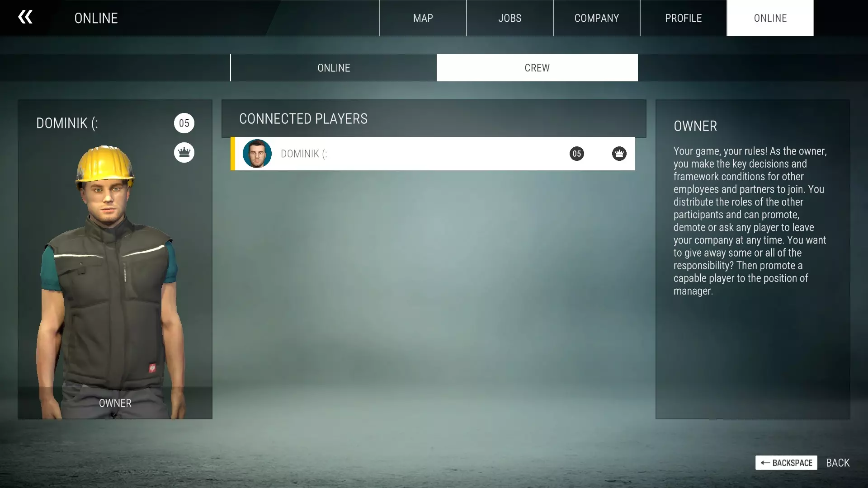868x488 pixels.
Task: Click the level 05 badge in the player row
Action: tap(576, 154)
